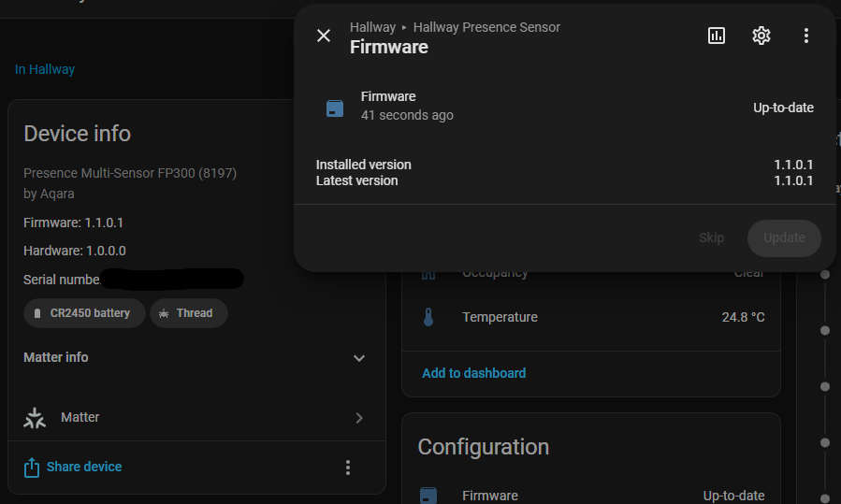Open firmware history graph icon
Image resolution: width=841 pixels, height=504 pixels.
tap(717, 36)
